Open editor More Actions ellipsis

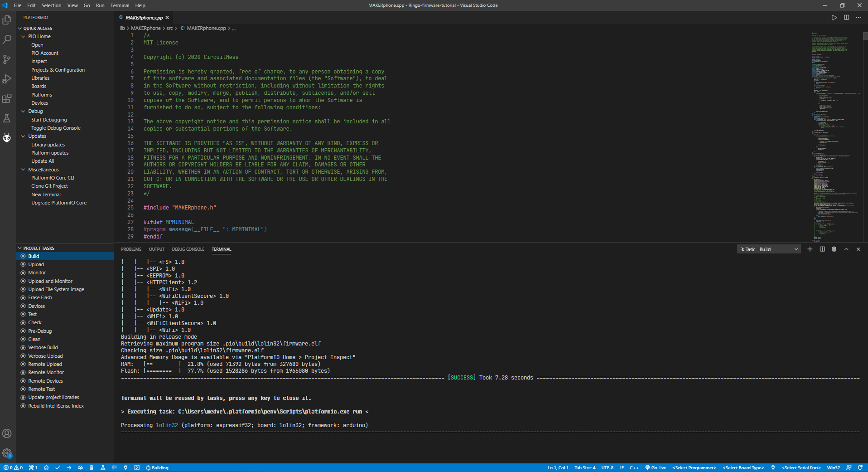coord(858,18)
